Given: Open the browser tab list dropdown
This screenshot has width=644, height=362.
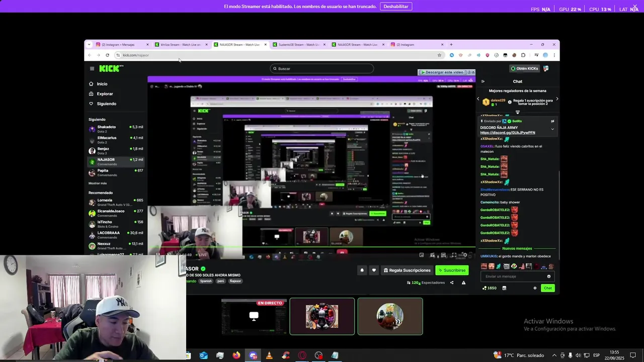Looking at the screenshot, I should tap(90, 44).
